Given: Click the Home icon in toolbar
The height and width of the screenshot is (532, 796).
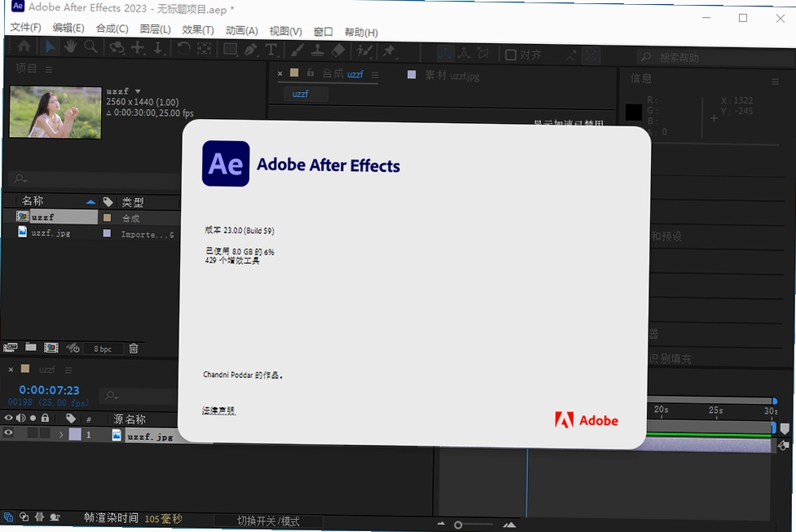Looking at the screenshot, I should click(x=24, y=46).
